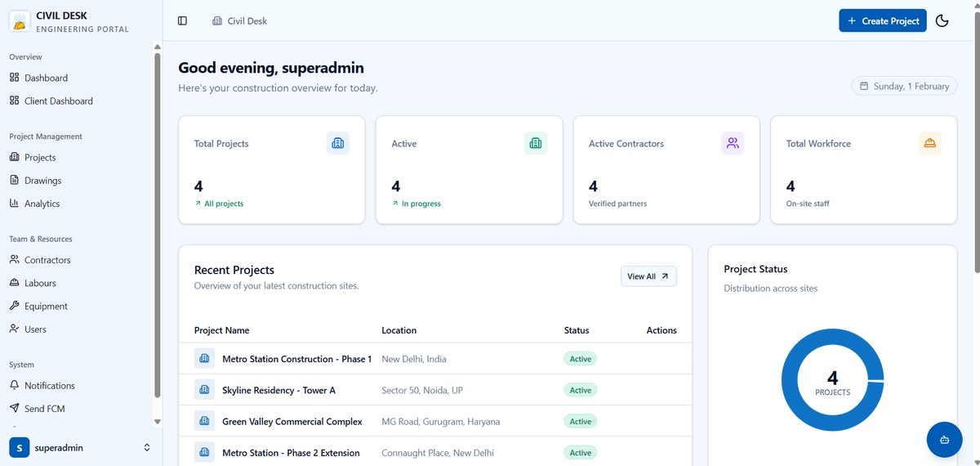The width and height of the screenshot is (980, 466).
Task: Open Dashboard in the sidebar
Action: click(77, 78)
